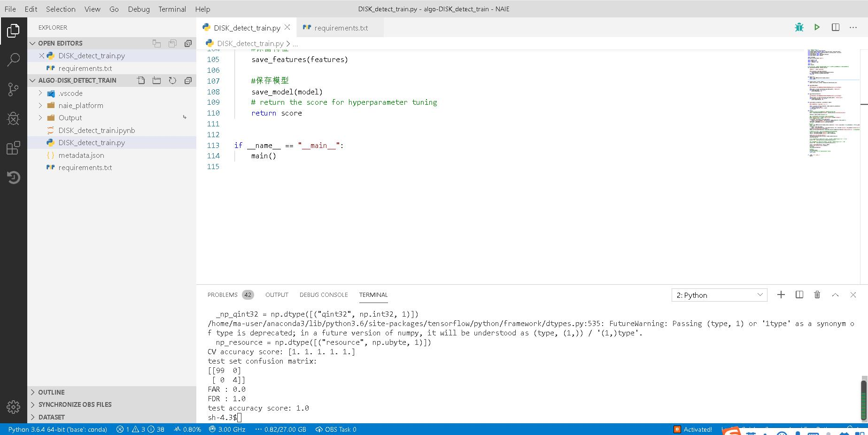Click the 'save_model(model)' code line
This screenshot has height=435, width=868.
tap(287, 92)
